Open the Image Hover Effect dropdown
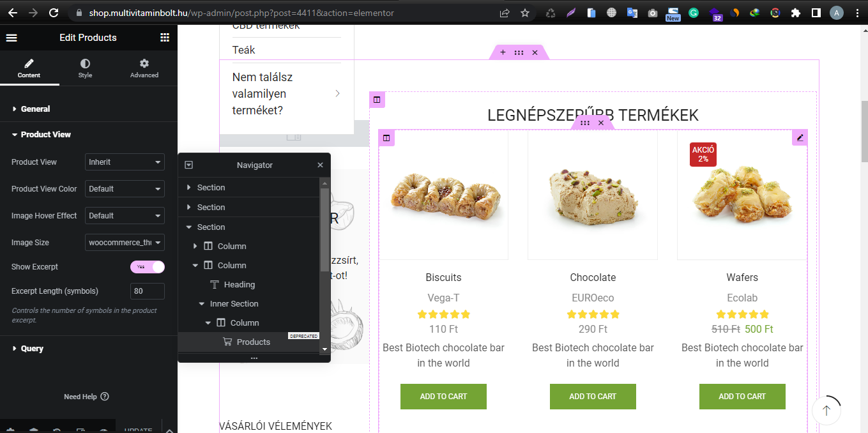 pyautogui.click(x=125, y=216)
